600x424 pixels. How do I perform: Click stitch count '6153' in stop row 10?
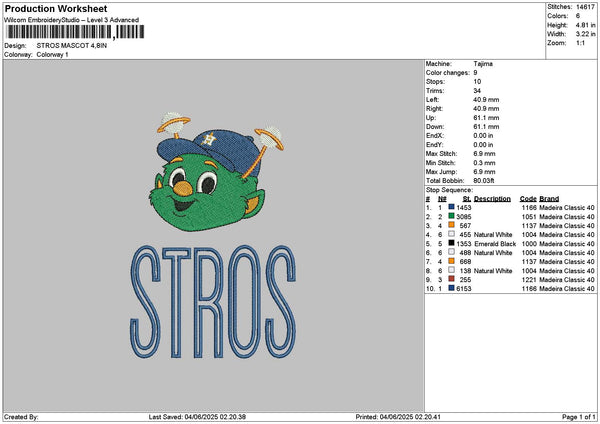(x=463, y=289)
